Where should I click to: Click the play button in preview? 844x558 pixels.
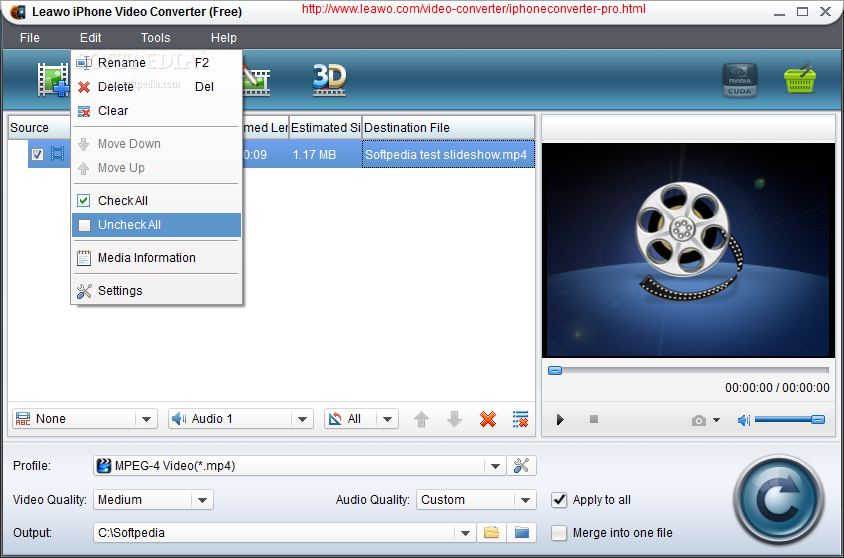click(560, 420)
